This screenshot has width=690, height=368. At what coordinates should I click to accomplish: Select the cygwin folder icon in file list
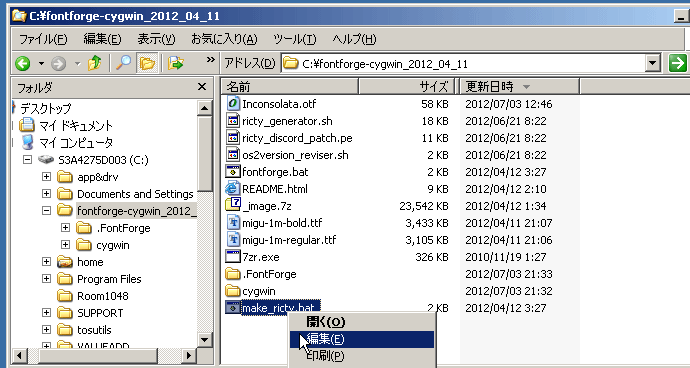pyautogui.click(x=233, y=291)
